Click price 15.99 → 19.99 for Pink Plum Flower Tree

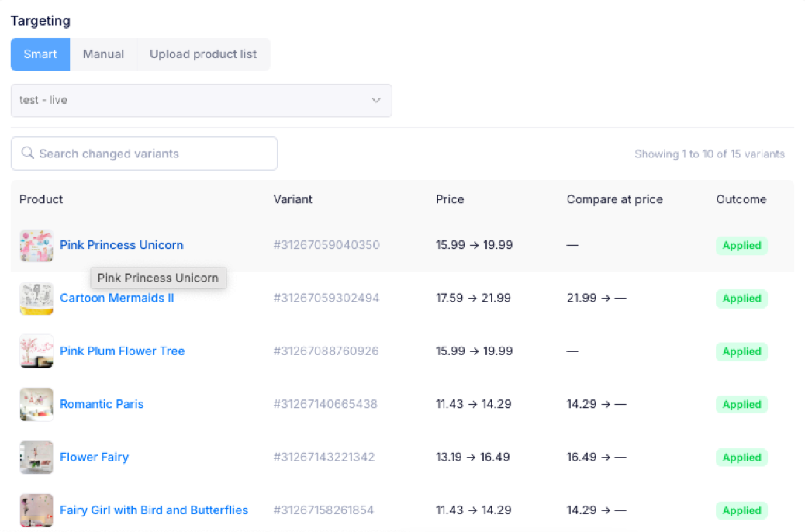tap(475, 351)
